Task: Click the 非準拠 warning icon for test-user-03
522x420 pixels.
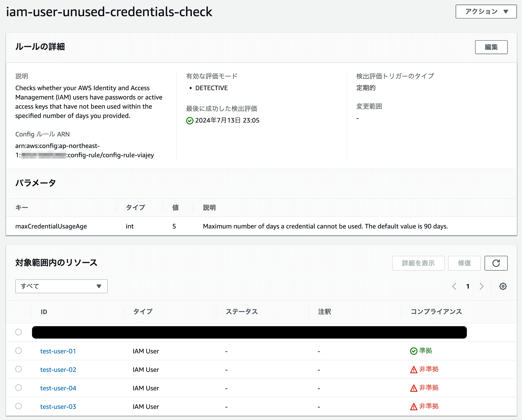Action: tap(414, 407)
